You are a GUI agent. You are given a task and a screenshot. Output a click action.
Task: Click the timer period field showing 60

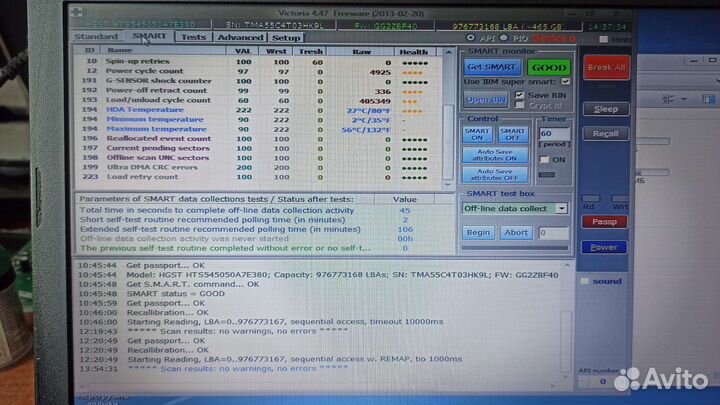click(554, 133)
